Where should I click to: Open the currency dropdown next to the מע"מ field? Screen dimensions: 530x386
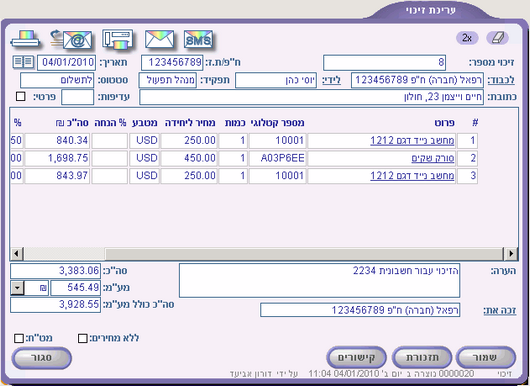tap(17, 288)
